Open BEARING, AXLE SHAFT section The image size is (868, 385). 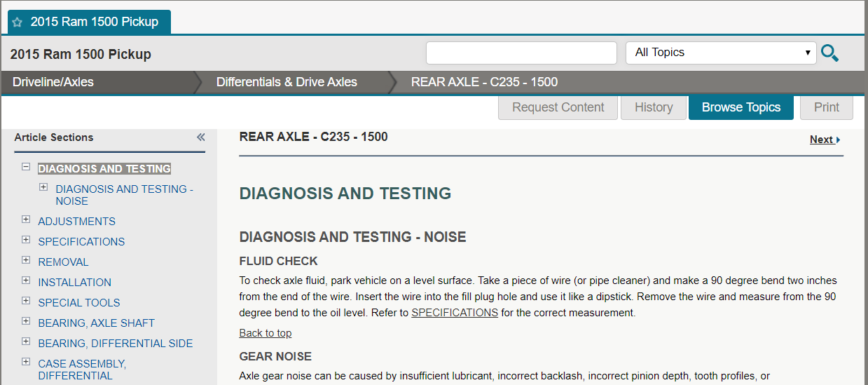(x=96, y=323)
